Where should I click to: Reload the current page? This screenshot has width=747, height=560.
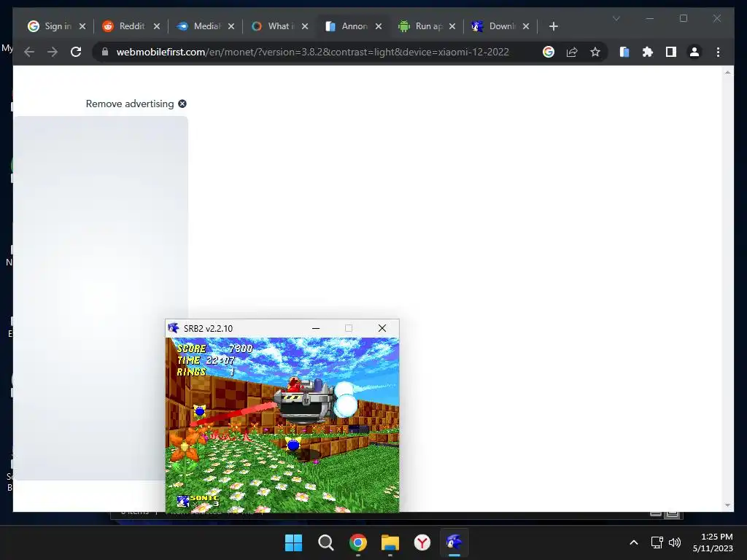pyautogui.click(x=76, y=52)
